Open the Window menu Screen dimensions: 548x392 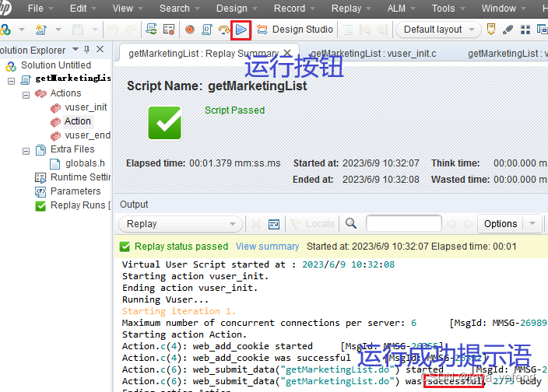504,9
